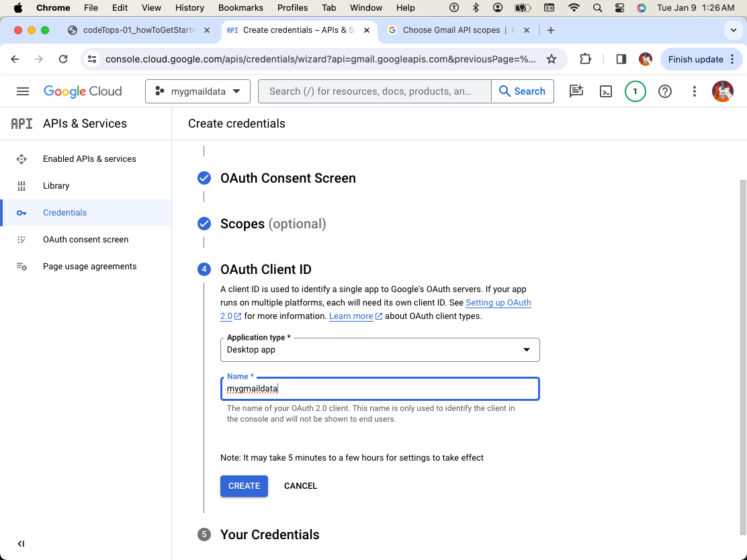Click the blue CREATE button
The height and width of the screenshot is (560, 747).
(x=244, y=485)
